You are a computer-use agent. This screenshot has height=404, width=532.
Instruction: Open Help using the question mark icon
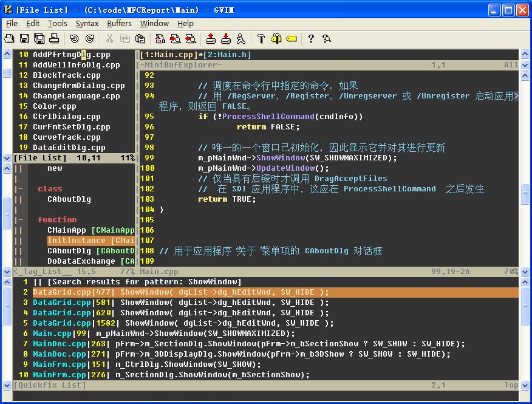311,39
